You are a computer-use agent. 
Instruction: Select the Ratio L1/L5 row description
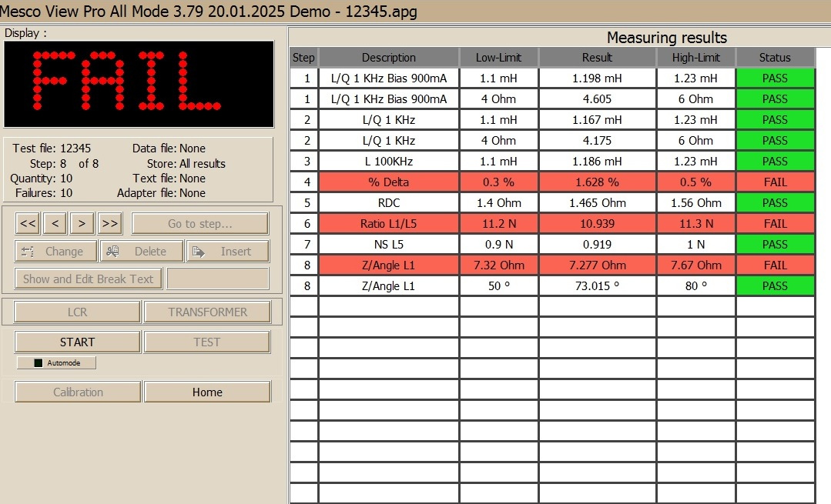point(388,224)
